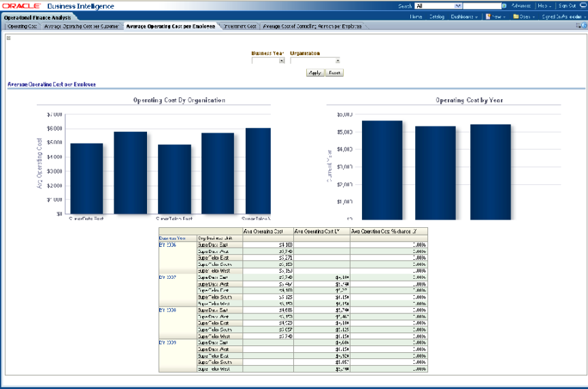This screenshot has width=588, height=389.
Task: Go to Home link
Action: [416, 16]
